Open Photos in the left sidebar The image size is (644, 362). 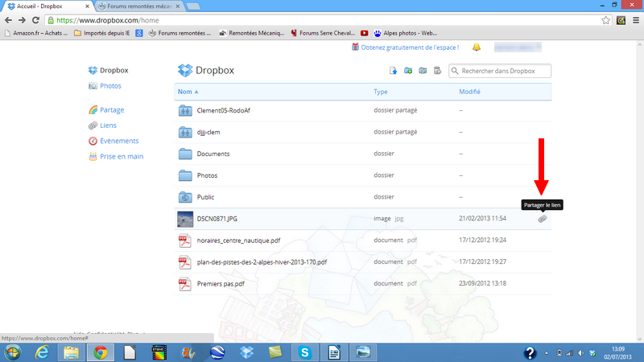tap(110, 86)
